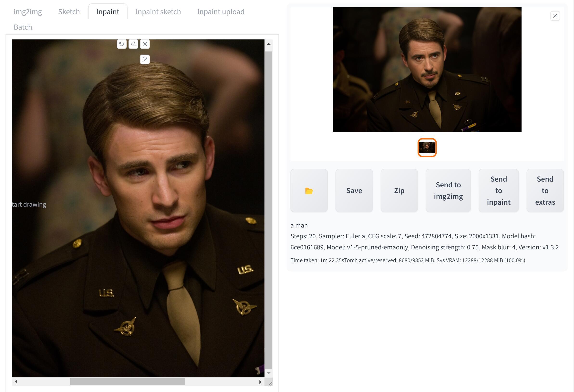Click Send to extras
Image resolution: width=574 pixels, height=392 pixels.
pyautogui.click(x=545, y=190)
